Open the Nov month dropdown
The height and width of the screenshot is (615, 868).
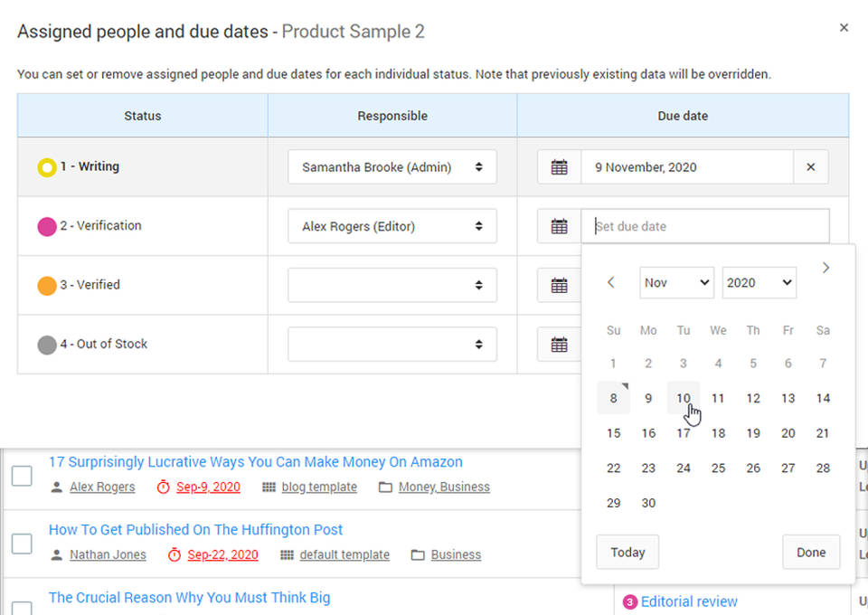pos(676,282)
